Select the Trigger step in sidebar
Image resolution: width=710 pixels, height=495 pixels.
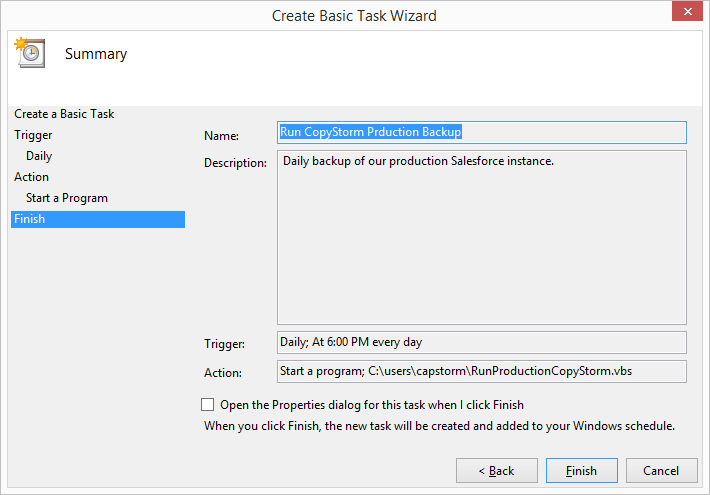tap(33, 135)
